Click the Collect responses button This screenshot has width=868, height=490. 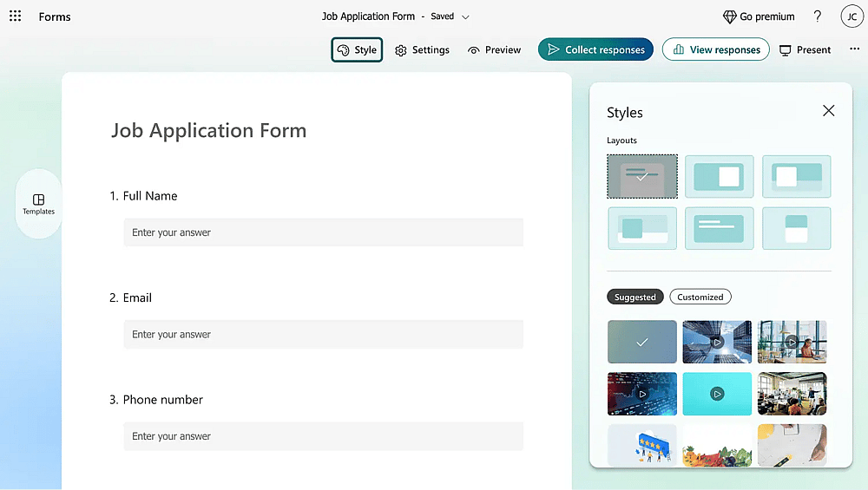[x=595, y=49]
